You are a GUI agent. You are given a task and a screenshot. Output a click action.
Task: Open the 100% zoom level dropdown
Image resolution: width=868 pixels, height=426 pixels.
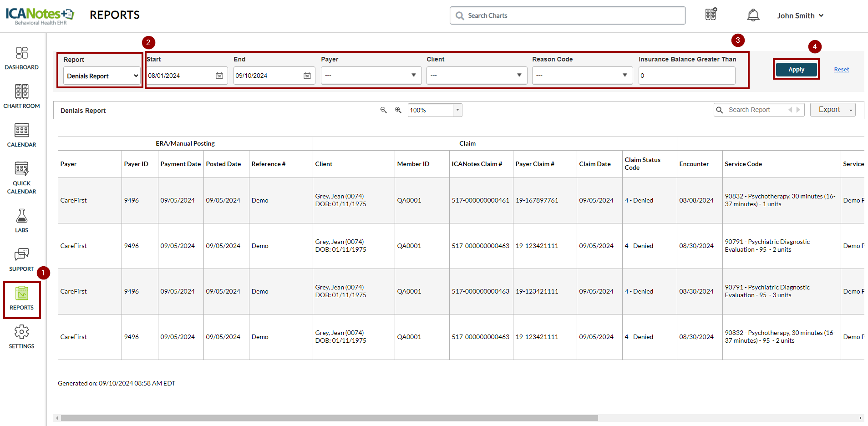457,110
